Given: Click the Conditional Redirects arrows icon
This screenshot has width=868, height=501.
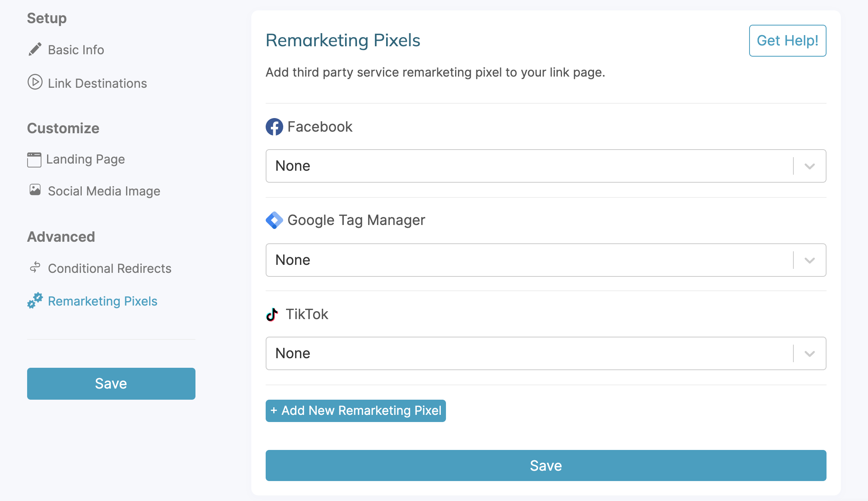Looking at the screenshot, I should click(35, 267).
